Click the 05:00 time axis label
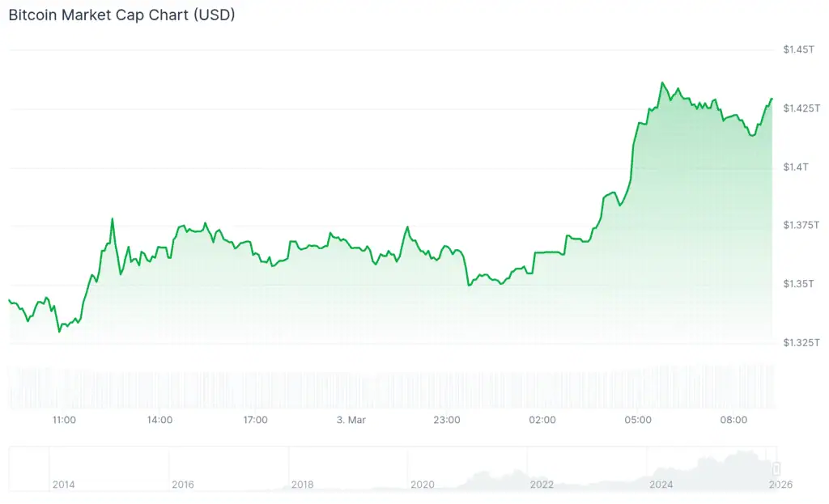 pos(638,420)
